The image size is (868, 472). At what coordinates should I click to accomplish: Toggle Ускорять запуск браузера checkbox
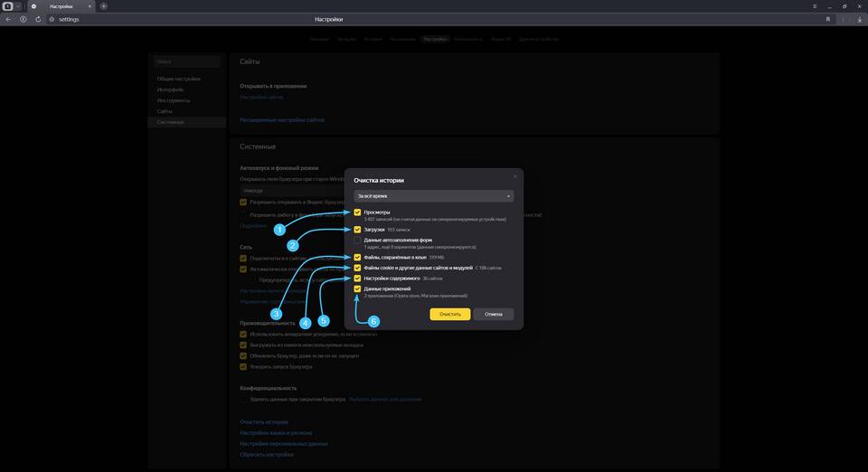coord(243,366)
